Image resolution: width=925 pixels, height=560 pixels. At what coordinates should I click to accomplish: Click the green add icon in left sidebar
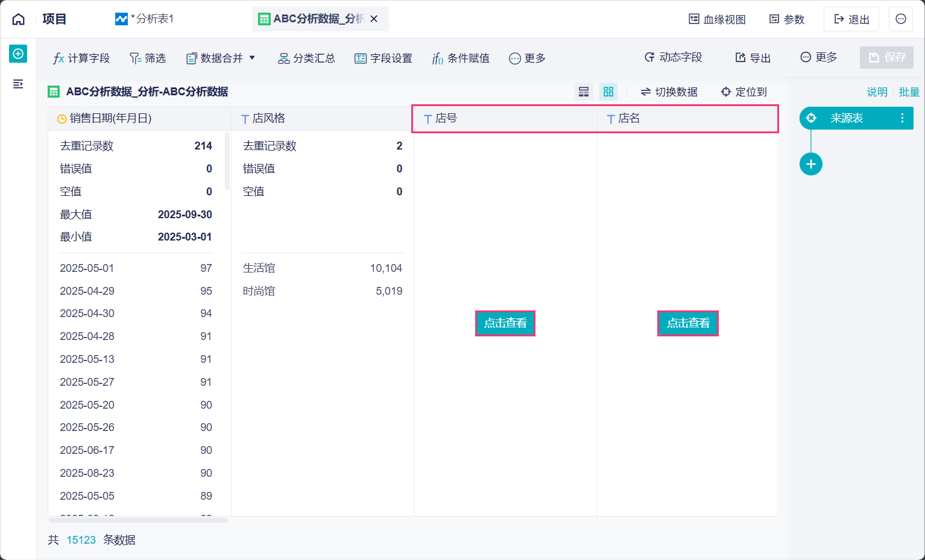18,54
